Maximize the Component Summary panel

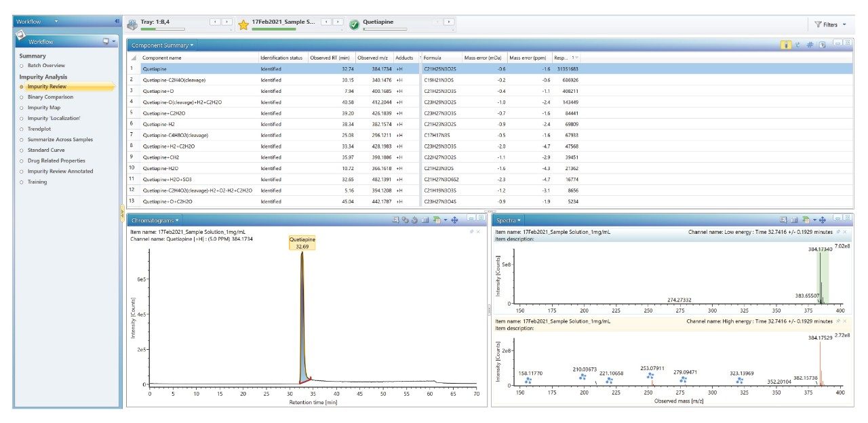click(x=847, y=43)
